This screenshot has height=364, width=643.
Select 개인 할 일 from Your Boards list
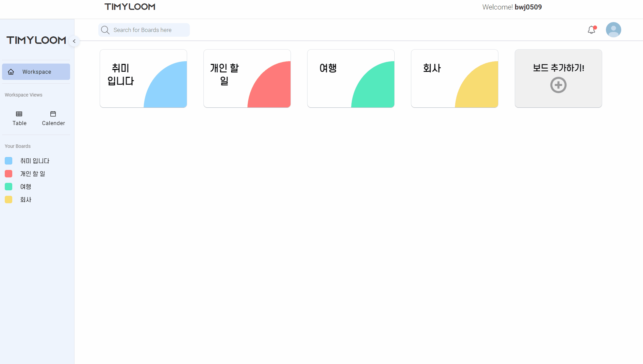(x=32, y=173)
